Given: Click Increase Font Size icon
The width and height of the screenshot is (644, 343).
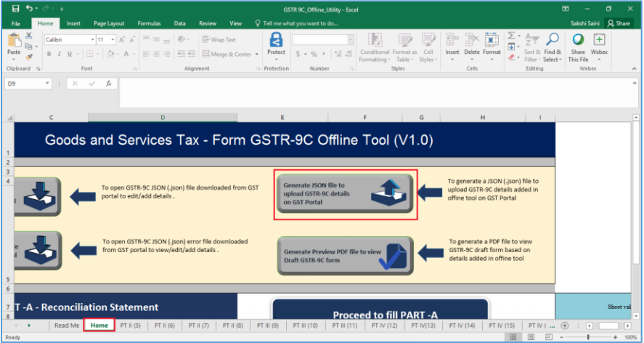Looking at the screenshot, I should [x=122, y=39].
